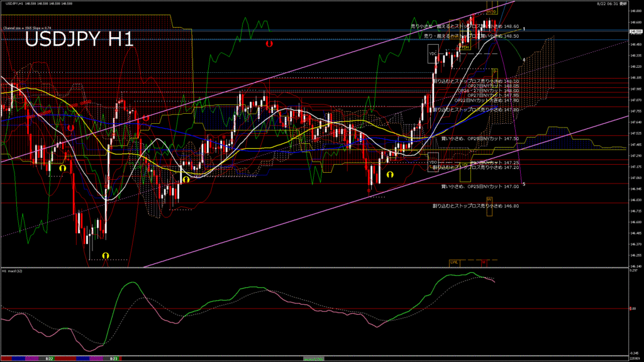Select the USDJPY H1 title label
Screen dimensions: 644x362
(79, 40)
